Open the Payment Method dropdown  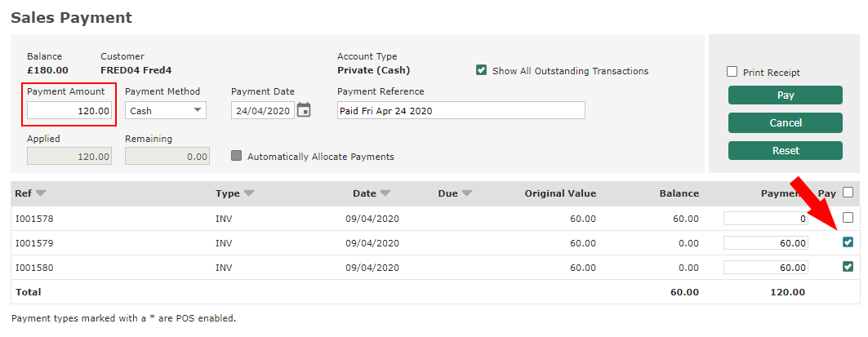click(166, 110)
